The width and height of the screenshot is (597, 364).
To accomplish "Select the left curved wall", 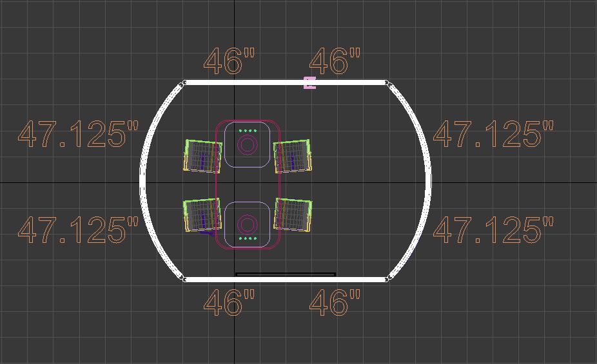I will pos(144,180).
